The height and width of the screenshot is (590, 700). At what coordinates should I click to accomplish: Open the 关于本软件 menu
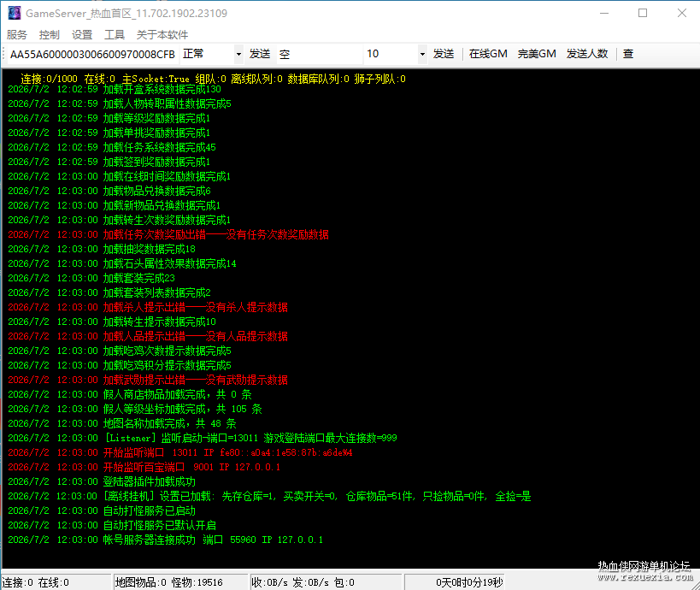click(162, 34)
